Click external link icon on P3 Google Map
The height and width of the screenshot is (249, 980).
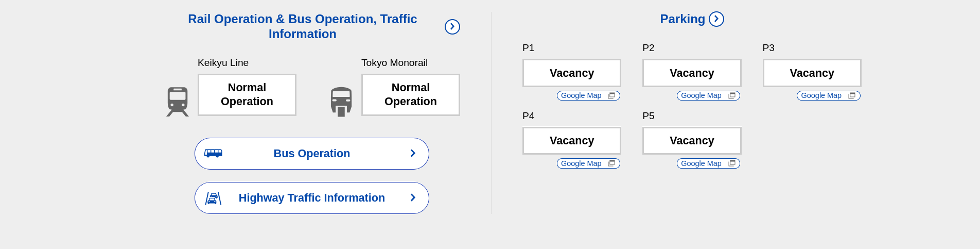852,95
